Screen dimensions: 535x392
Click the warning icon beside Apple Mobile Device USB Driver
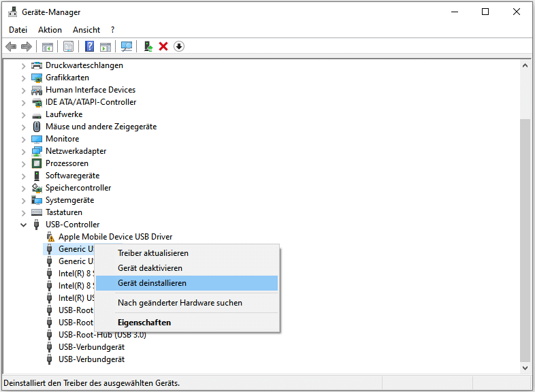click(x=50, y=237)
